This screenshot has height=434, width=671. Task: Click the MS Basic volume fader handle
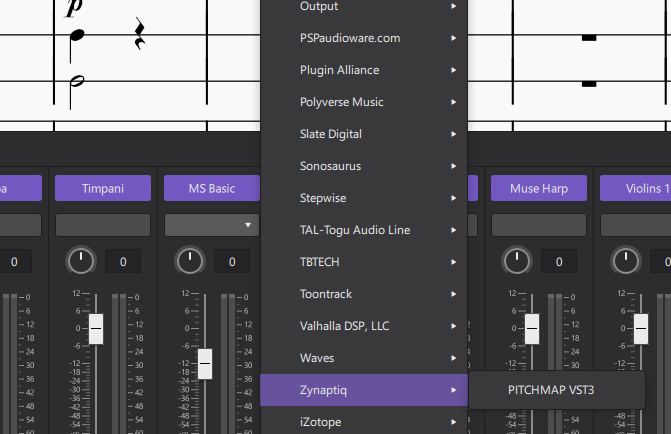click(x=205, y=364)
